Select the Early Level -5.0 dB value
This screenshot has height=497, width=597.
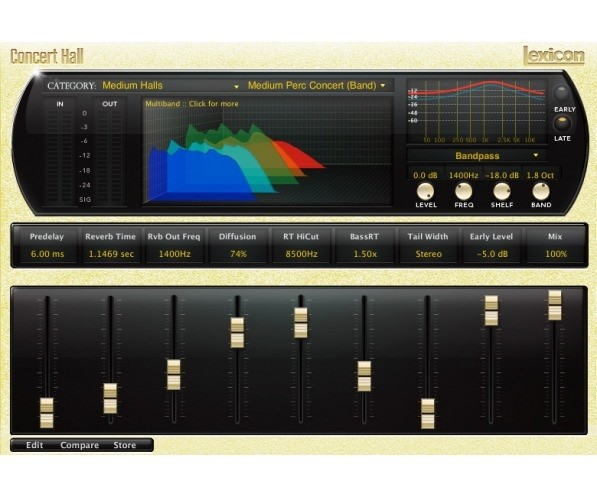492,254
